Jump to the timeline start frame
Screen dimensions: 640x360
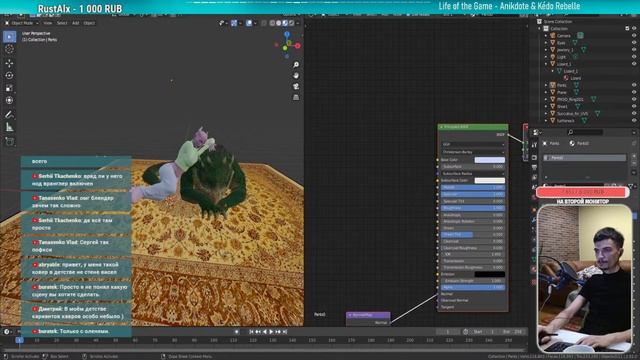pyautogui.click(x=251, y=332)
